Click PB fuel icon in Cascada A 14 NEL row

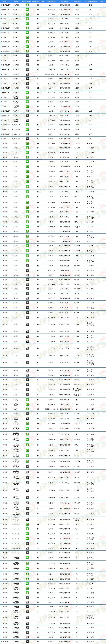pos(27,525)
